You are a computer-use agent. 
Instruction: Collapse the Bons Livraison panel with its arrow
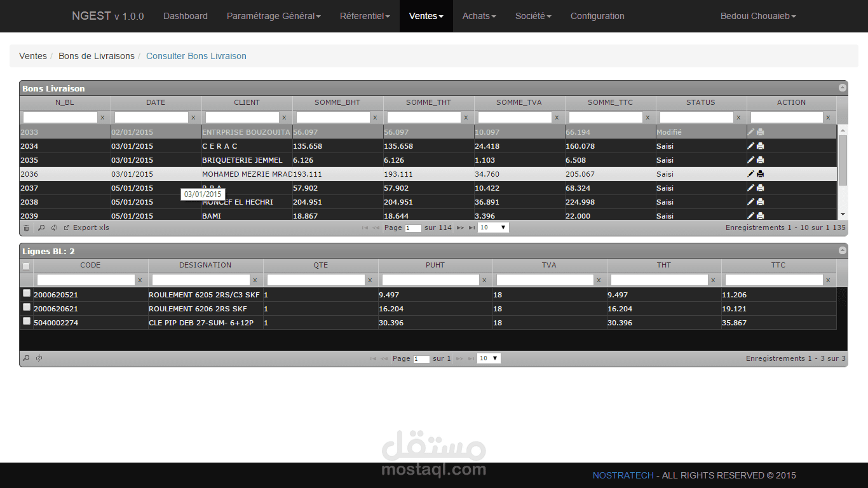pyautogui.click(x=842, y=88)
